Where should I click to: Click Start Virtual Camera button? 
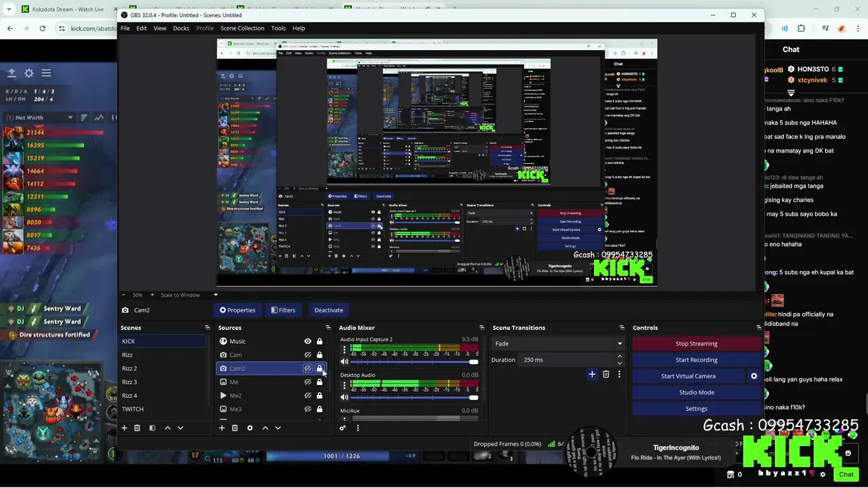[688, 376]
